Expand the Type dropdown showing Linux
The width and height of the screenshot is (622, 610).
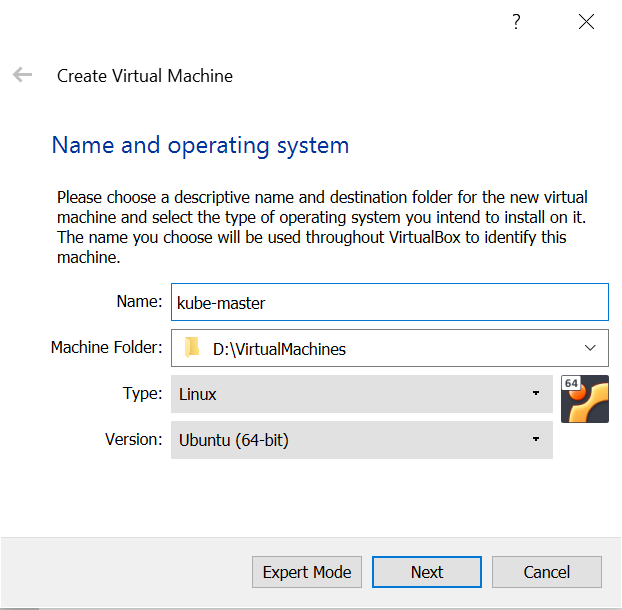pyautogui.click(x=362, y=394)
